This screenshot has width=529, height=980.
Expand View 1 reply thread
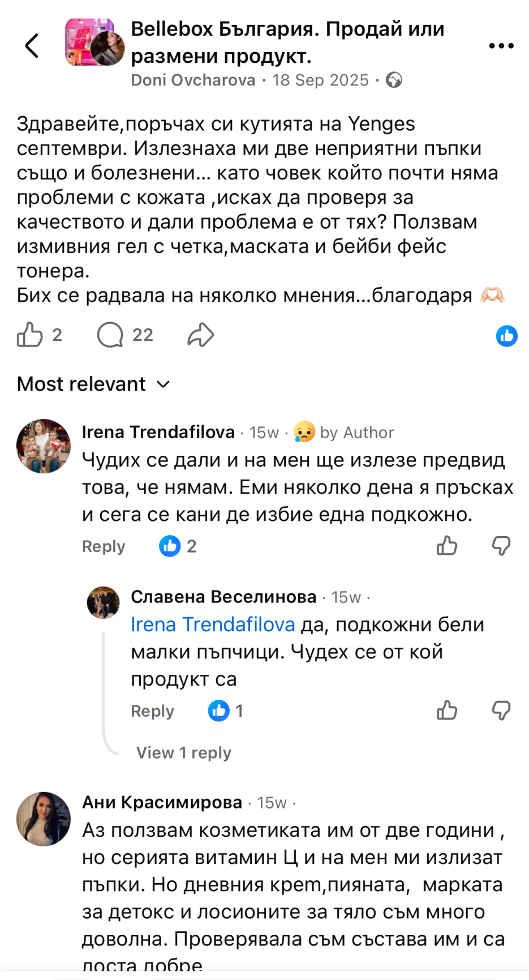pos(184,753)
